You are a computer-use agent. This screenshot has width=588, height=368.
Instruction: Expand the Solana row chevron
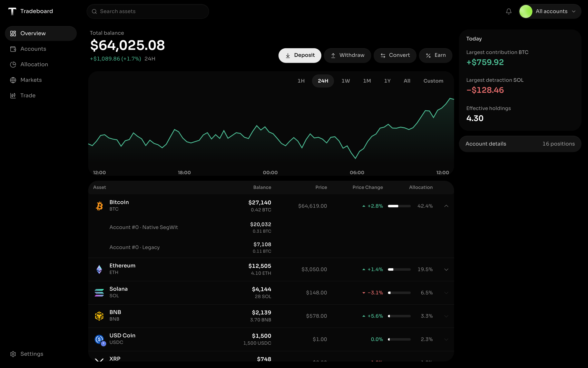pos(446,293)
